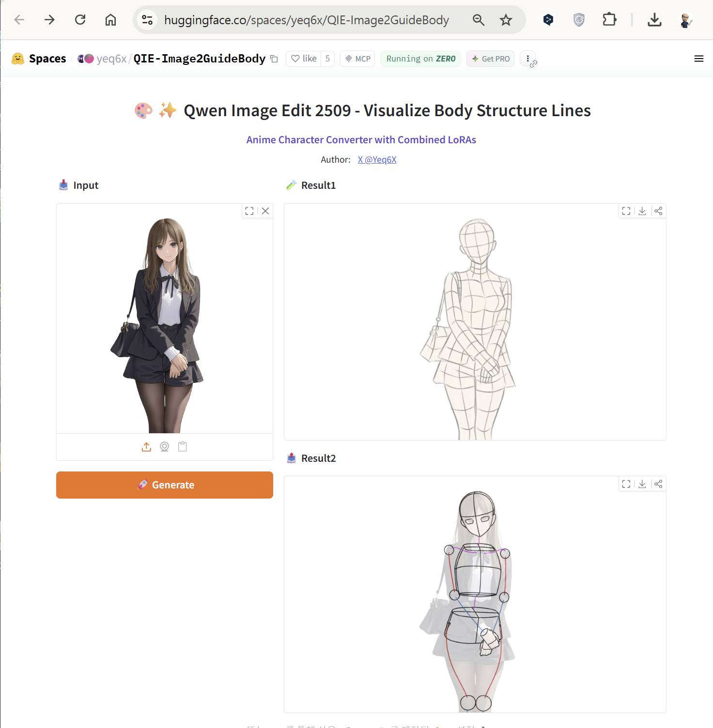Download the Result1 image
The height and width of the screenshot is (728, 713).
pos(642,211)
